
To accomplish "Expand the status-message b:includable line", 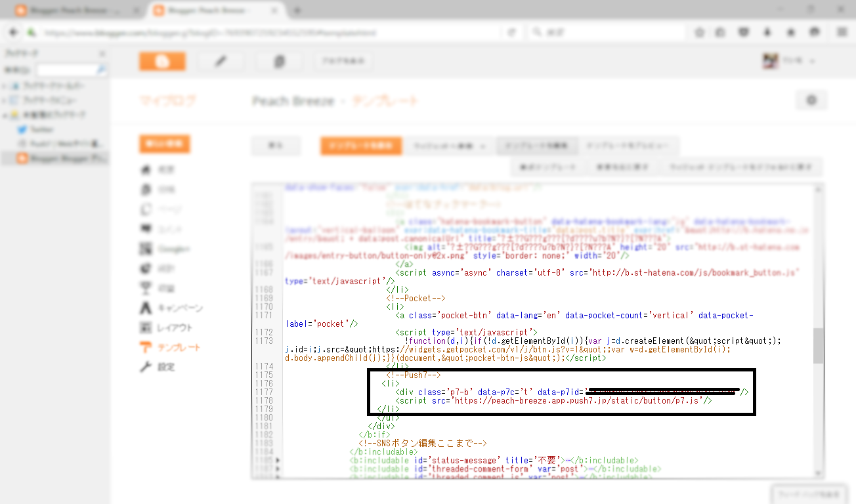I will 278,461.
